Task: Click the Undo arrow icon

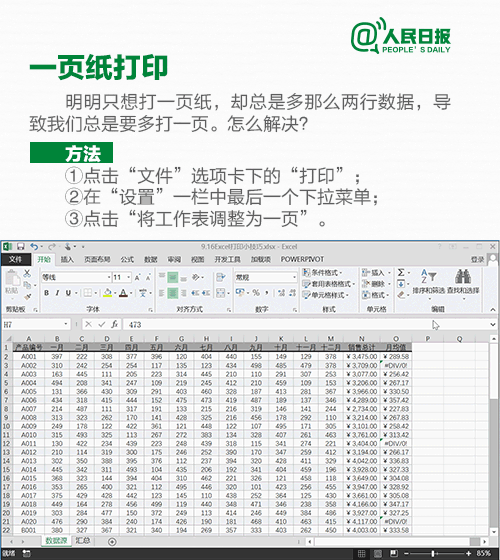Action: tap(34, 247)
